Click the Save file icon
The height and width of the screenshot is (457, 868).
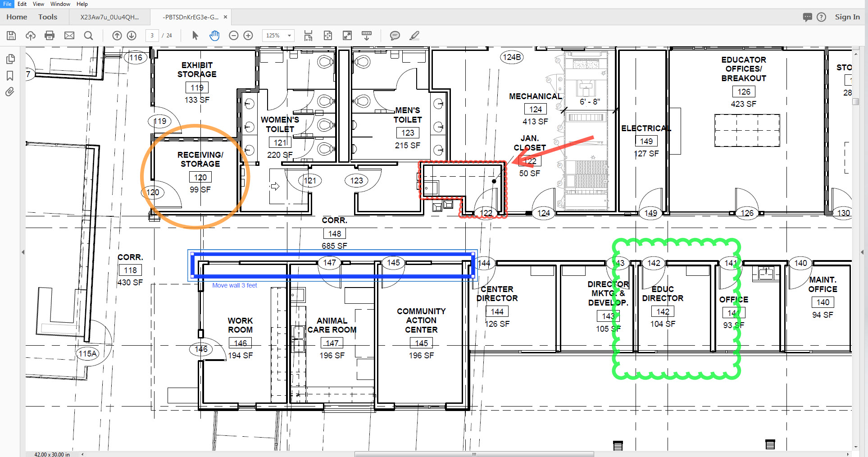pyautogui.click(x=11, y=36)
